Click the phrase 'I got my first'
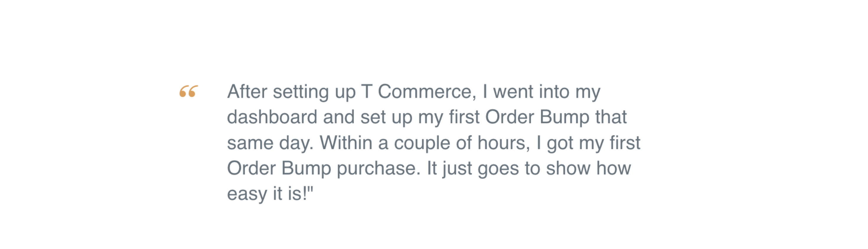 click(x=588, y=143)
